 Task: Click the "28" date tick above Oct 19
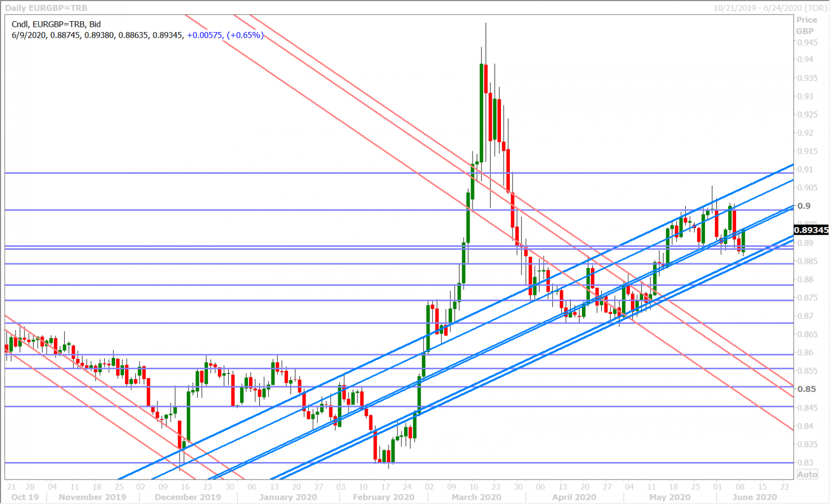30,487
